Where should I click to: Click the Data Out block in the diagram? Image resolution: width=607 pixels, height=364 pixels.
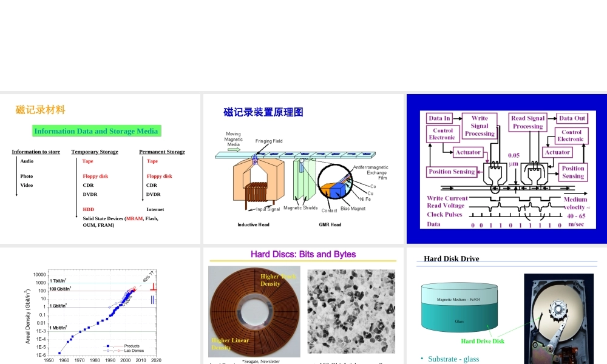(x=573, y=118)
